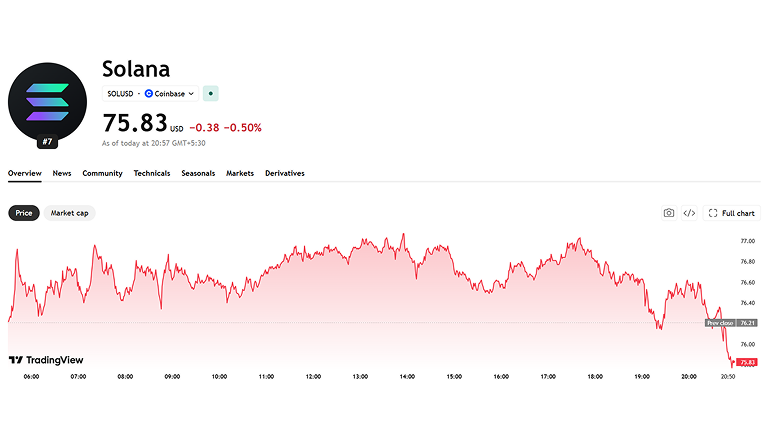Click the 75.83 price value

click(x=135, y=123)
